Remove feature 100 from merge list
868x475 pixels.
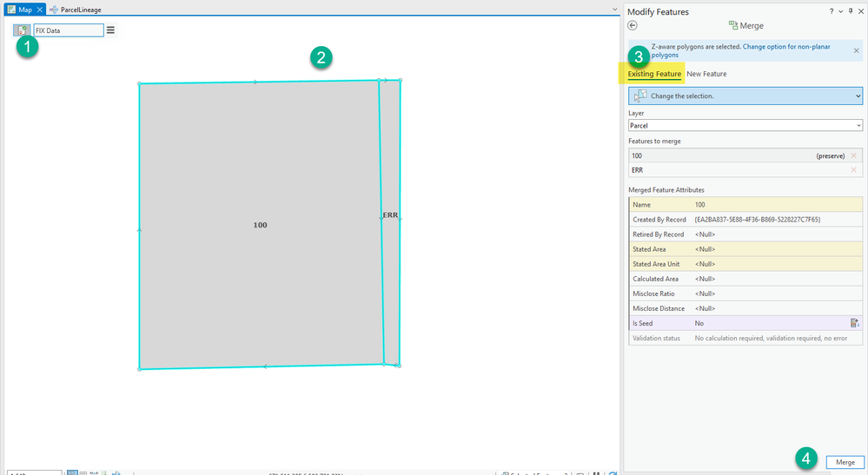(853, 156)
